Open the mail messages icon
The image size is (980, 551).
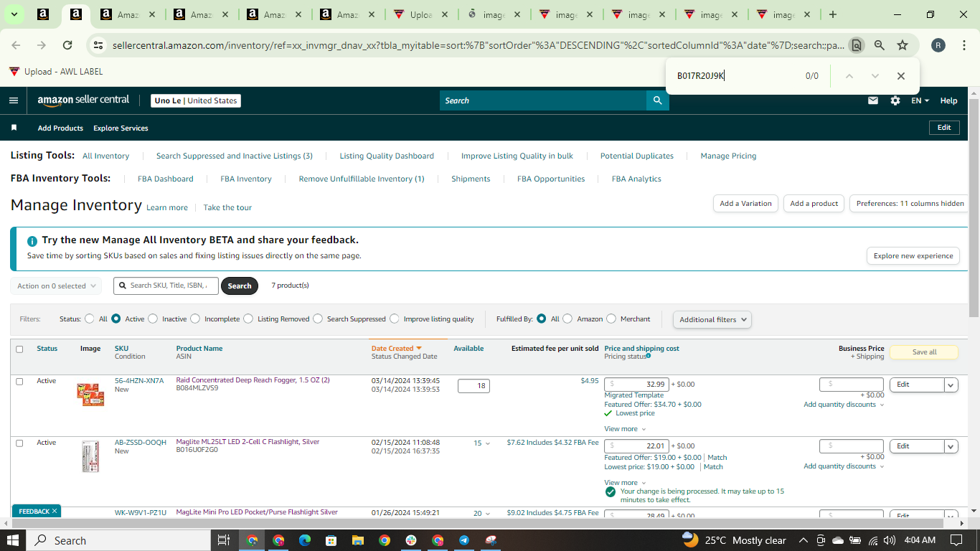click(873, 100)
